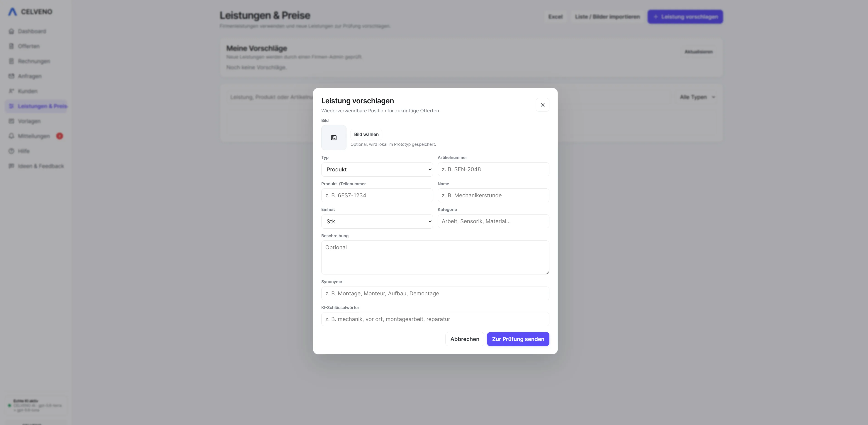The width and height of the screenshot is (868, 425).
Task: Click Zur Prüfung senden button
Action: (518, 339)
